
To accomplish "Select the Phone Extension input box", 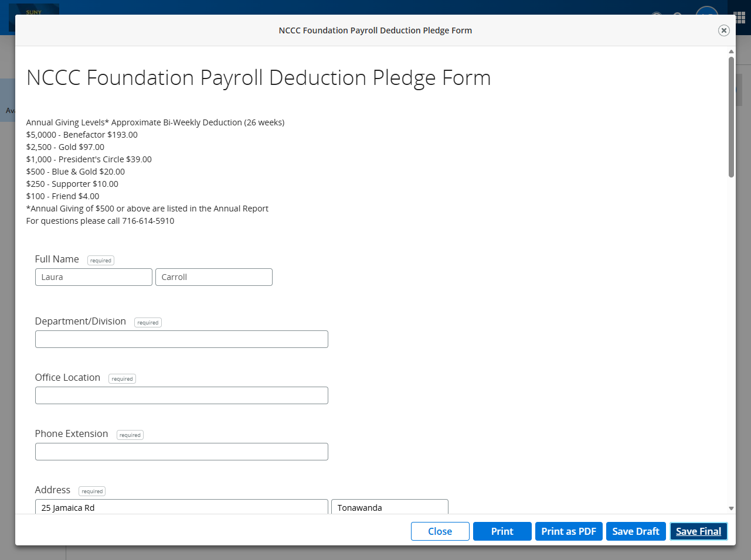I will pyautogui.click(x=182, y=452).
